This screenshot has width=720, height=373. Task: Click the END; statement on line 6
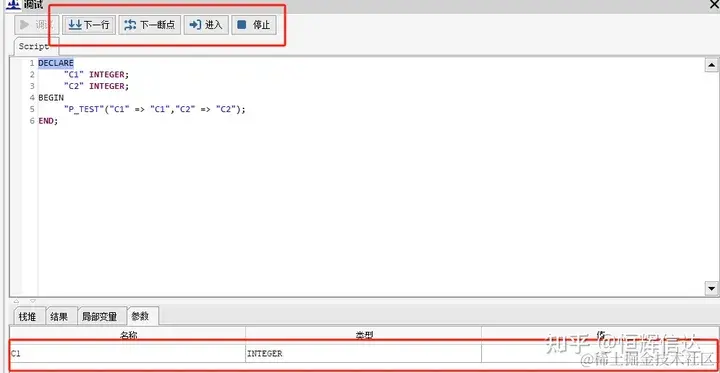click(48, 121)
